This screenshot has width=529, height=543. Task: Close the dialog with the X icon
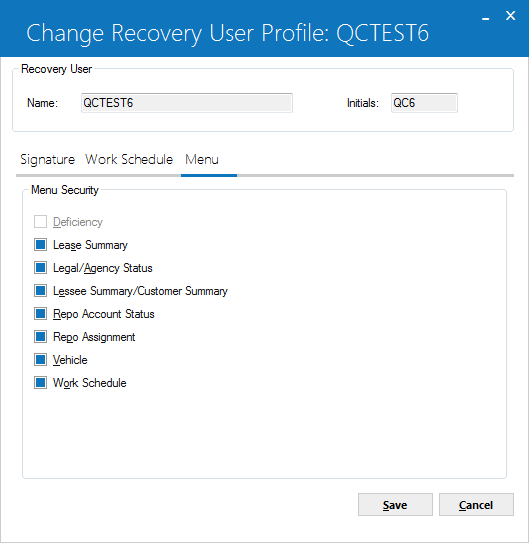[511, 16]
